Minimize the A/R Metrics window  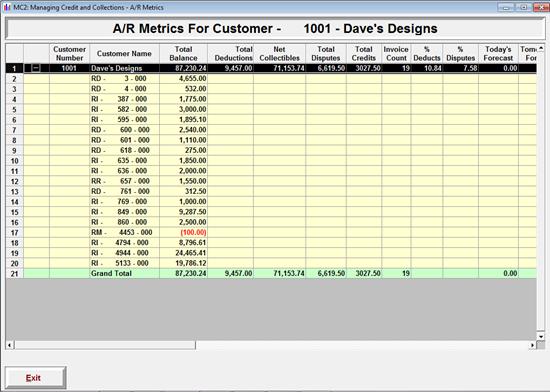[x=506, y=7]
